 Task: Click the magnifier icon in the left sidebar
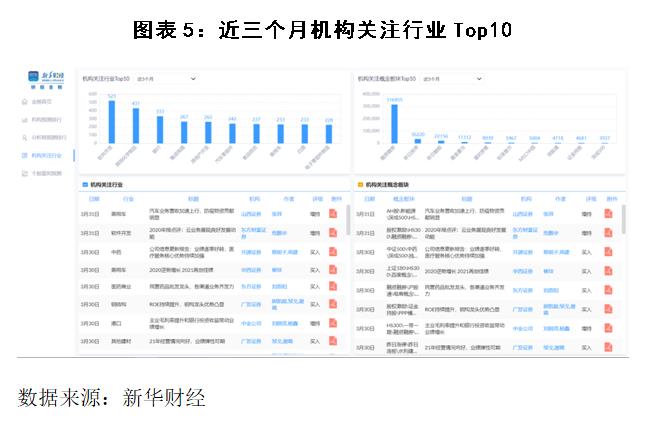pos(24,138)
